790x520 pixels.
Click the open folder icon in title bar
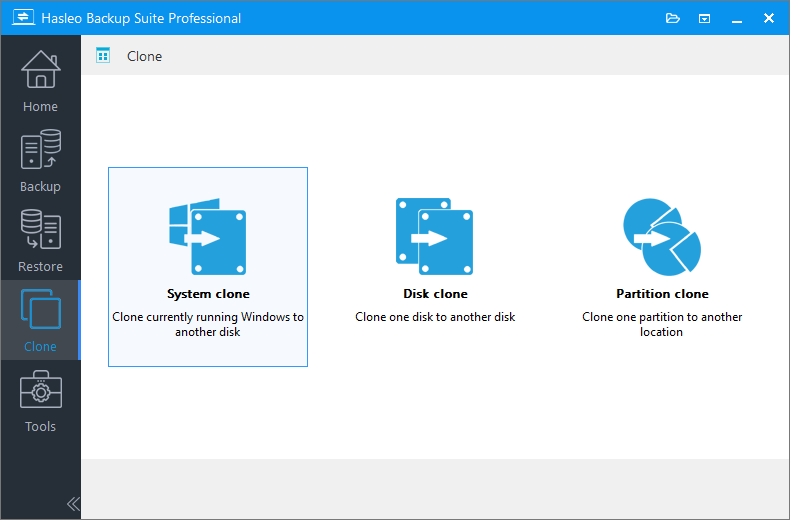673,18
